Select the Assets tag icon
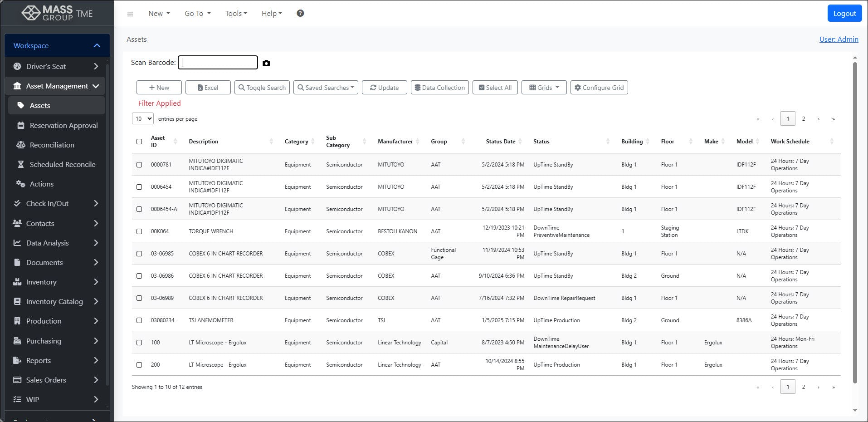Screen dimensions: 868x422 (x=21, y=105)
